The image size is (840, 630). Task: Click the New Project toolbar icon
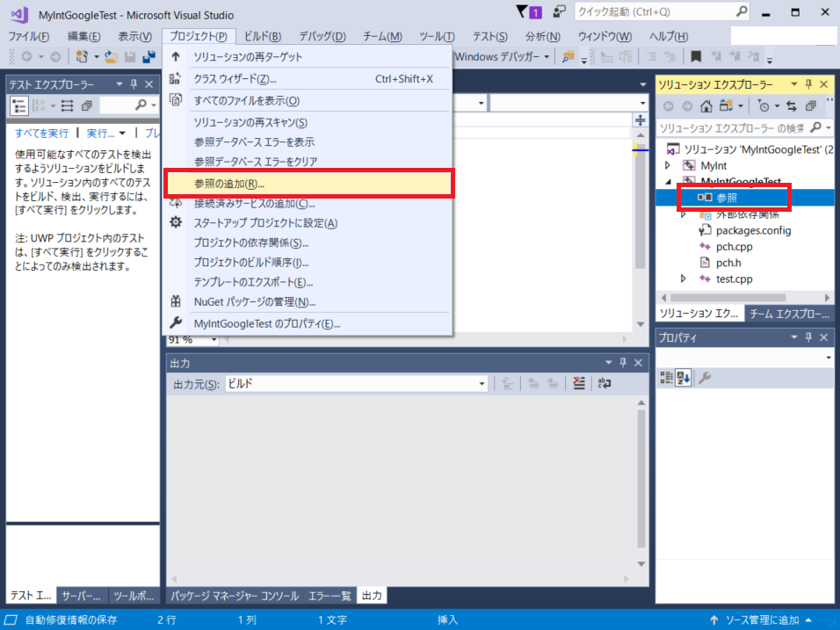(x=82, y=56)
